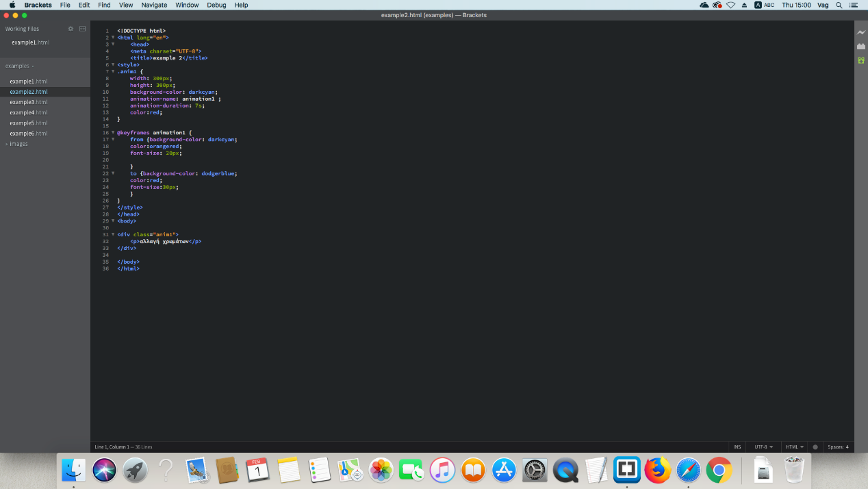Open Firefox from the dock
Viewport: 868px width, 489px height.
[657, 470]
